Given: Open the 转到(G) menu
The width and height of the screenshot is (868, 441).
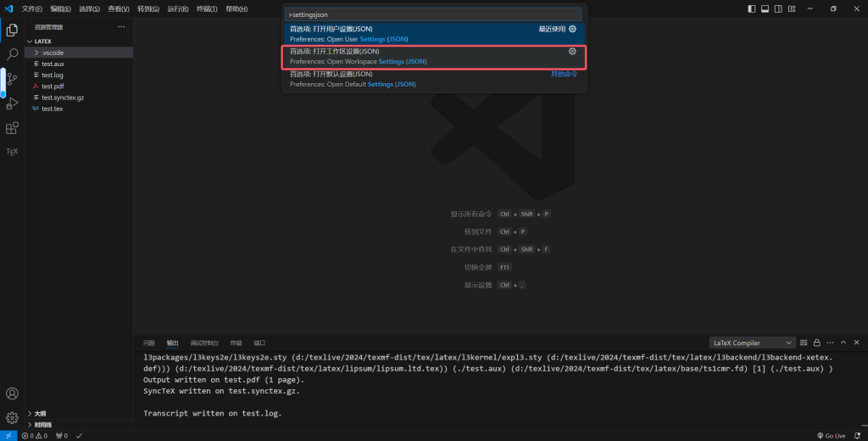Looking at the screenshot, I should tap(147, 8).
